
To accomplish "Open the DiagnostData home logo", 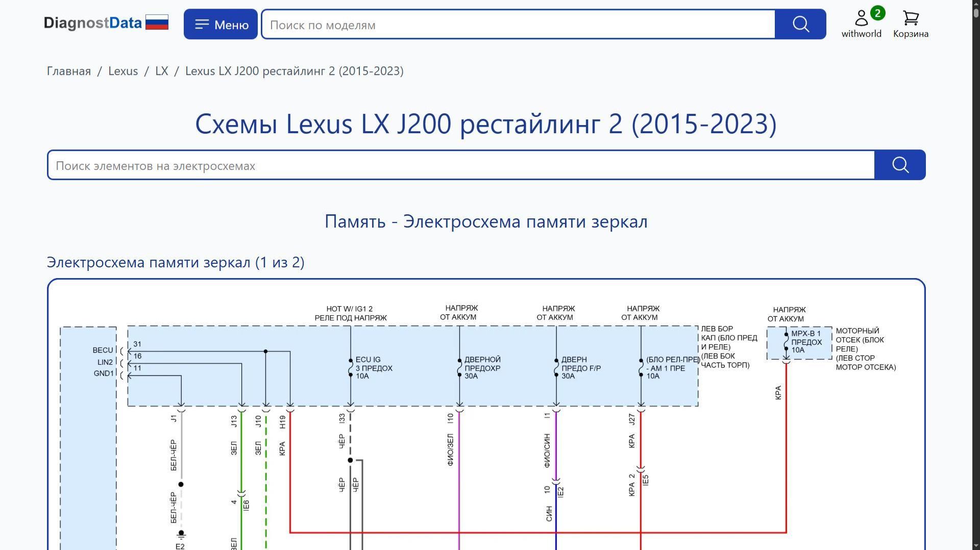I will tap(92, 23).
